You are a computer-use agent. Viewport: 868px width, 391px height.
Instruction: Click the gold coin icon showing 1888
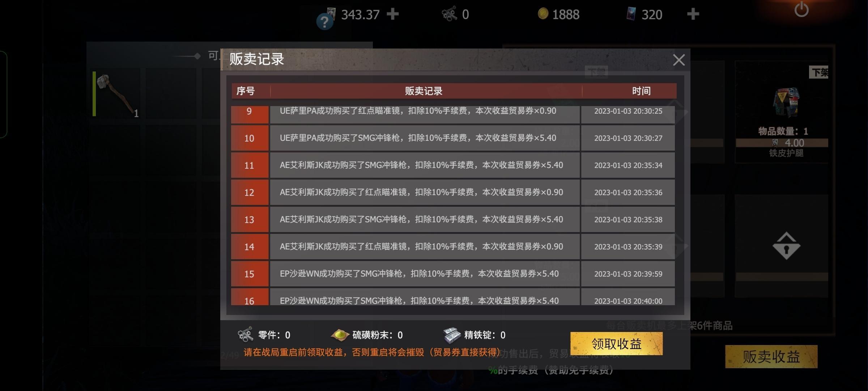(x=543, y=14)
